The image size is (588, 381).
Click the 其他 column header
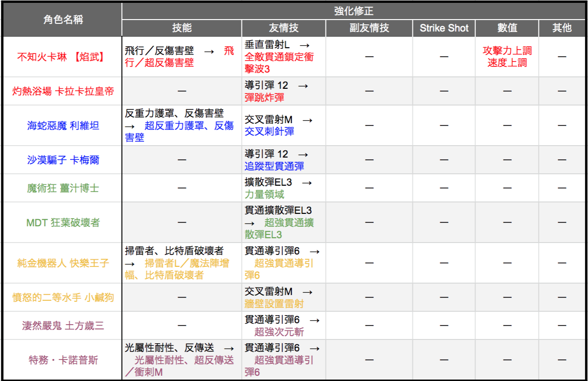pyautogui.click(x=562, y=28)
